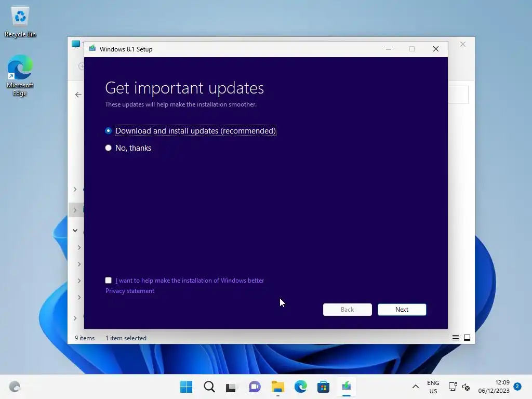Viewport: 532px width, 399px height.
Task: Switch File Explorer to large icons view
Action: [x=467, y=338]
